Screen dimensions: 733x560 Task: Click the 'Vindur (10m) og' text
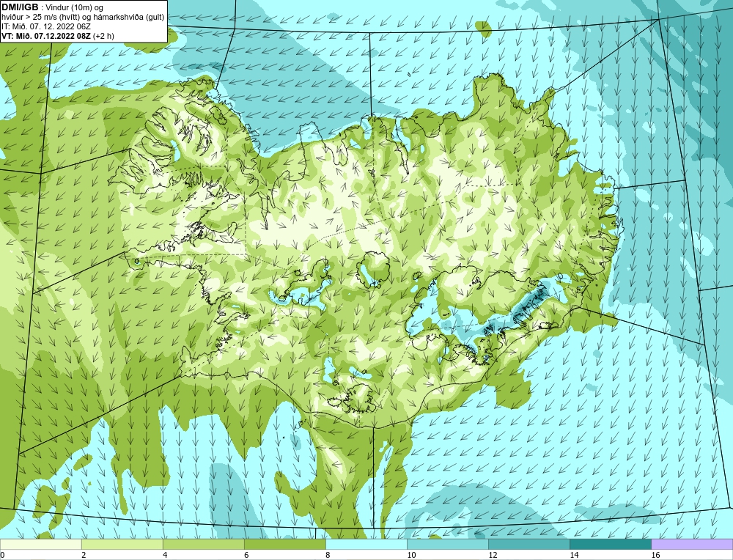coord(74,7)
